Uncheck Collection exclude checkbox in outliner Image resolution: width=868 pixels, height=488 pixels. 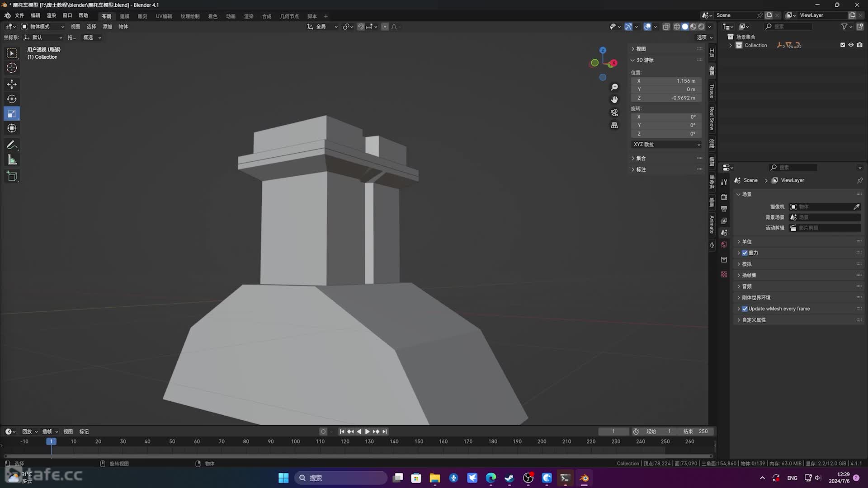click(x=843, y=45)
